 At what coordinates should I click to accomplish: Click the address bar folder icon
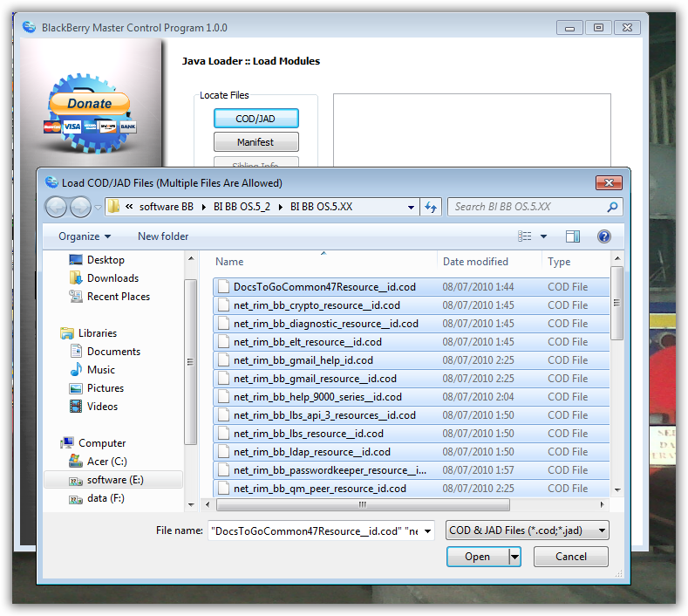pos(113,207)
